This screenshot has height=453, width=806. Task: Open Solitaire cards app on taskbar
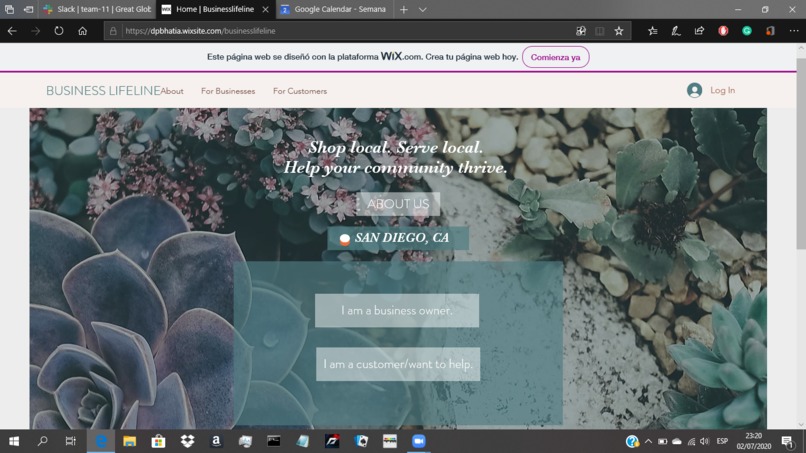coord(361,441)
